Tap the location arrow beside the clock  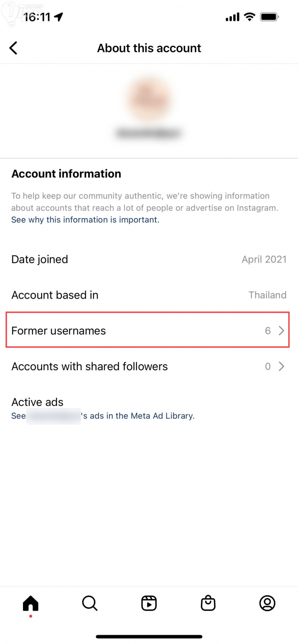pyautogui.click(x=59, y=17)
